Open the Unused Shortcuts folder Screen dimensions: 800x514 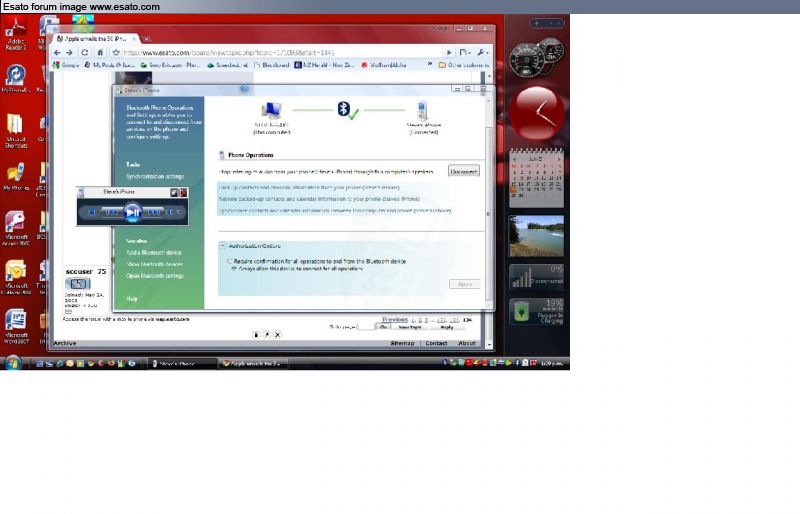(16, 131)
